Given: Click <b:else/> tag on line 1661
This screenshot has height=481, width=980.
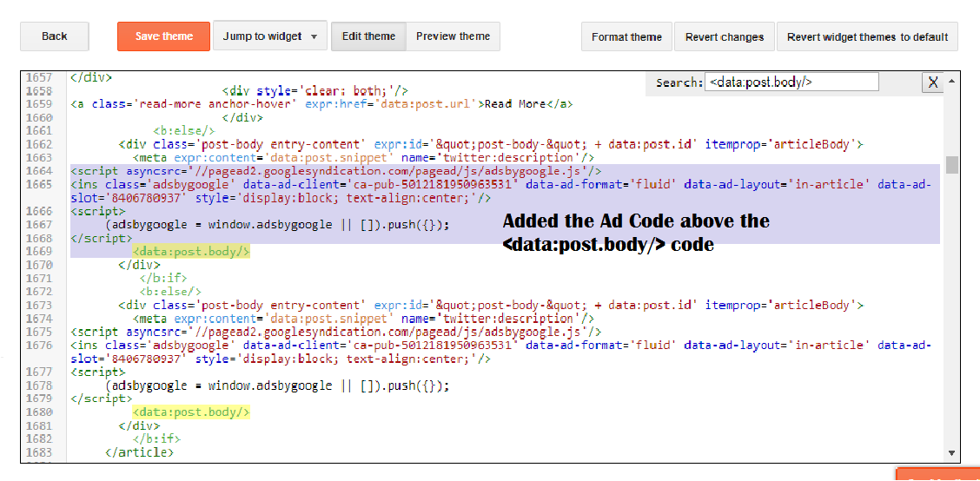Looking at the screenshot, I should [184, 131].
